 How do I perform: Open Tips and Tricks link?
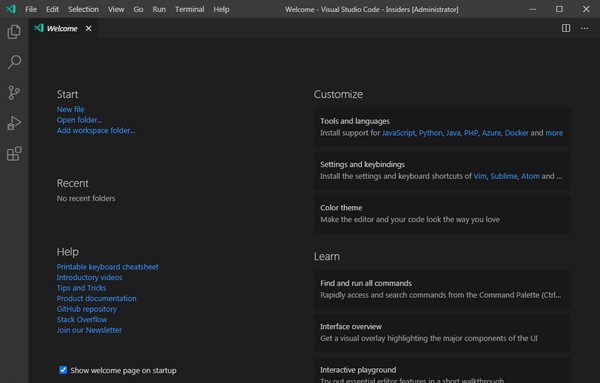coord(82,288)
